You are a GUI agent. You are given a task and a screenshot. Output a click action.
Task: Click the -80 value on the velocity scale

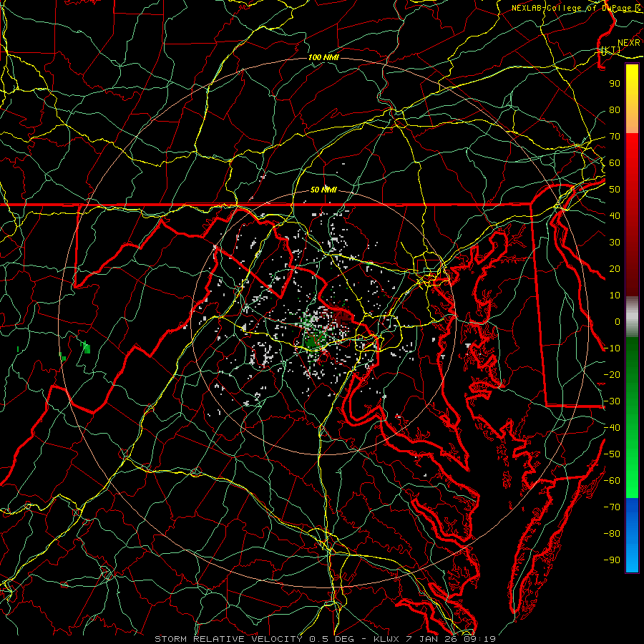click(612, 534)
